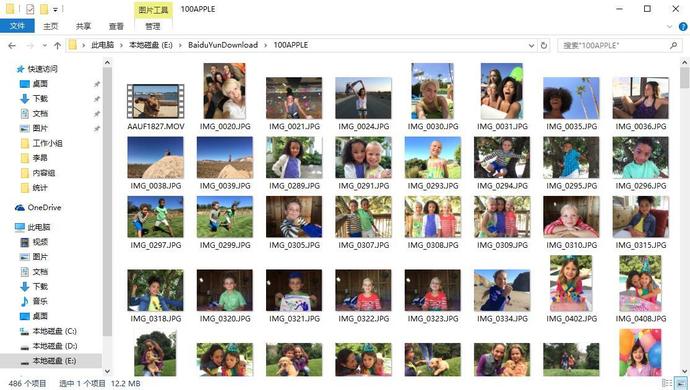Expand the ribbon with the chevron
The height and width of the screenshot is (390, 690).
[x=669, y=26]
